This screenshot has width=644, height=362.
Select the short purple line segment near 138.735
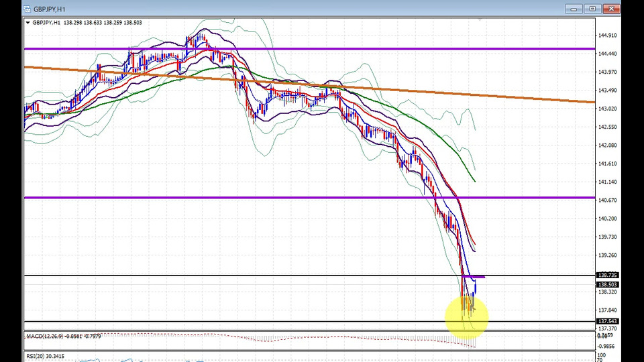tap(474, 277)
